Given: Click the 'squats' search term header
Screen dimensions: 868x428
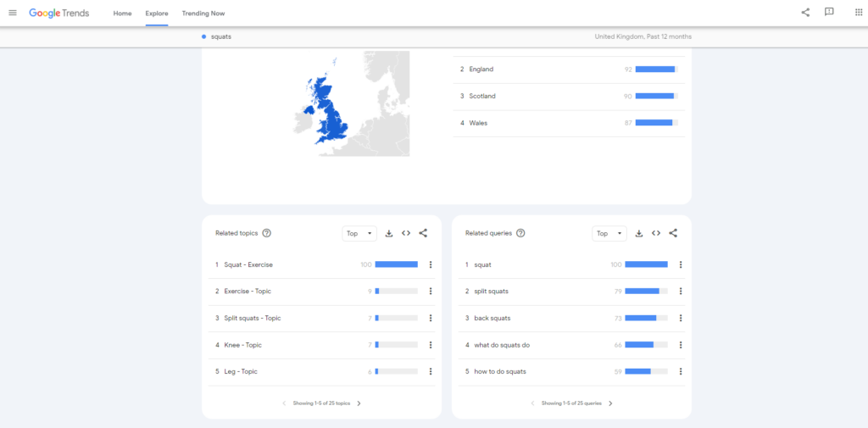Looking at the screenshot, I should point(221,36).
